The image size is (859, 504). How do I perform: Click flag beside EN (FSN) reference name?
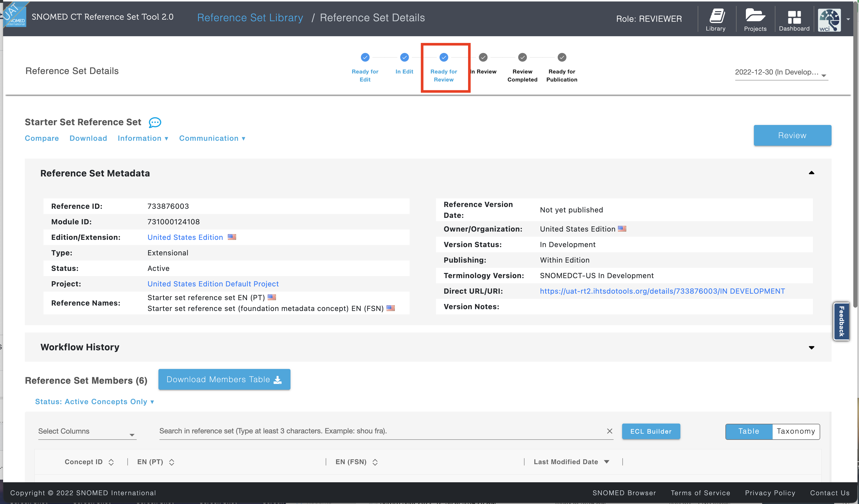pyautogui.click(x=391, y=308)
